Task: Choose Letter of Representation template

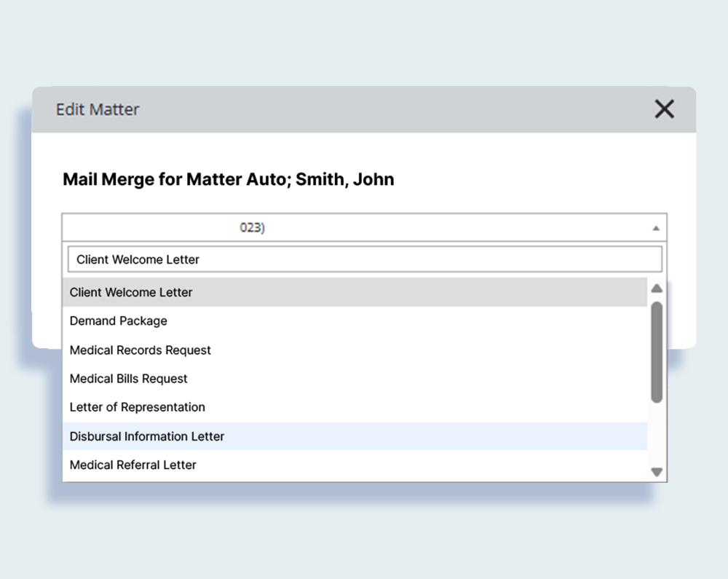Action: tap(137, 407)
